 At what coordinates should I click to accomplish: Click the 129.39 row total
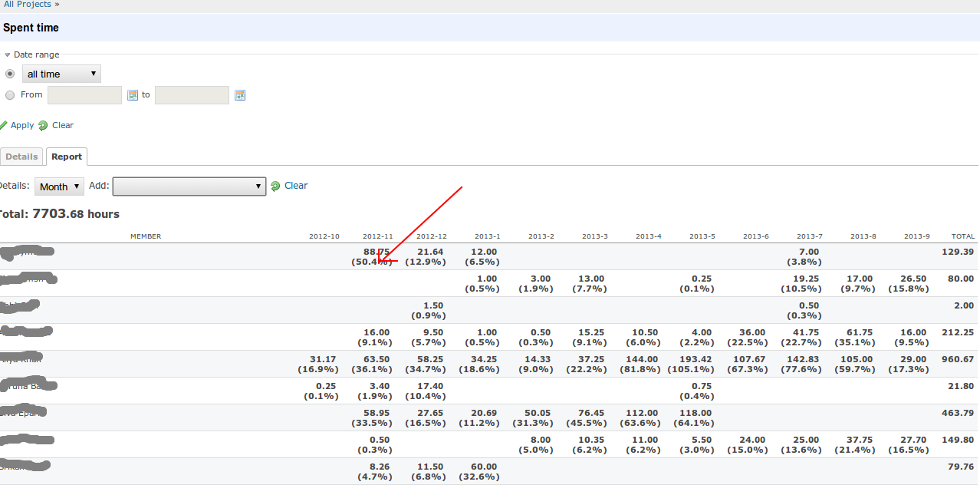click(x=959, y=252)
